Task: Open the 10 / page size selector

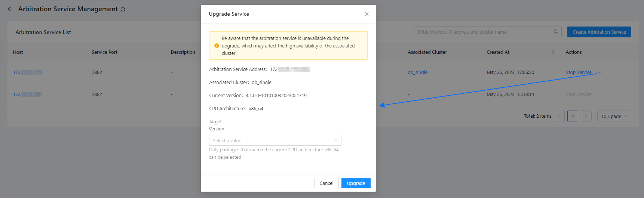Action: point(614,116)
